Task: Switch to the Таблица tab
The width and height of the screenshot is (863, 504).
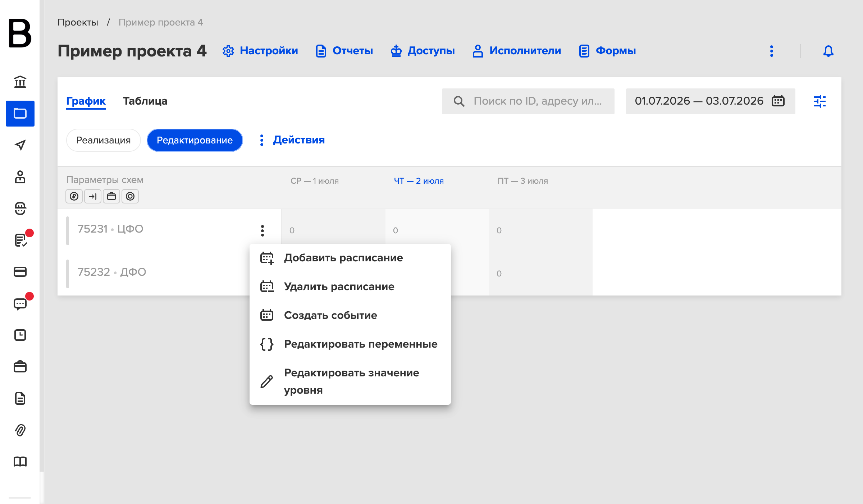Action: click(x=145, y=101)
